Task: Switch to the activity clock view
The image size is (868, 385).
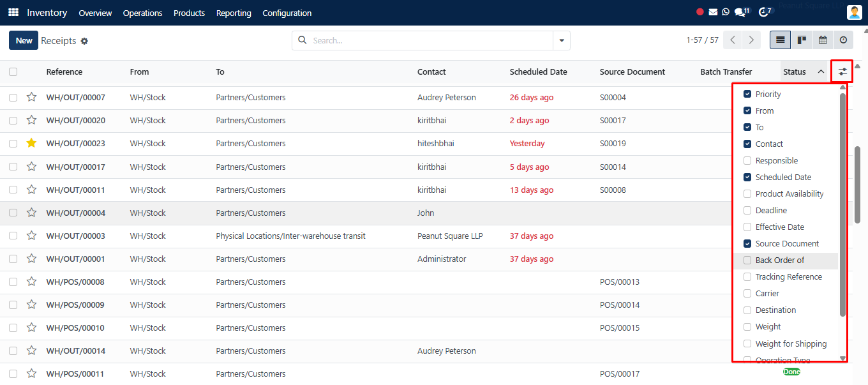Action: coord(843,40)
